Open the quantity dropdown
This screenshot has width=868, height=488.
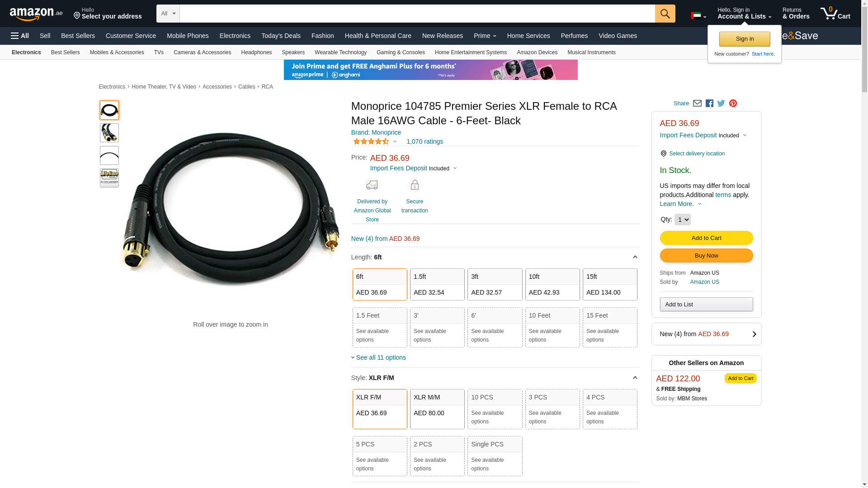pyautogui.click(x=682, y=220)
